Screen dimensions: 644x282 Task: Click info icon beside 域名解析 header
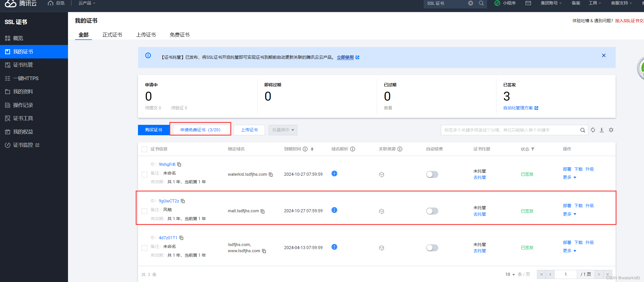point(353,149)
